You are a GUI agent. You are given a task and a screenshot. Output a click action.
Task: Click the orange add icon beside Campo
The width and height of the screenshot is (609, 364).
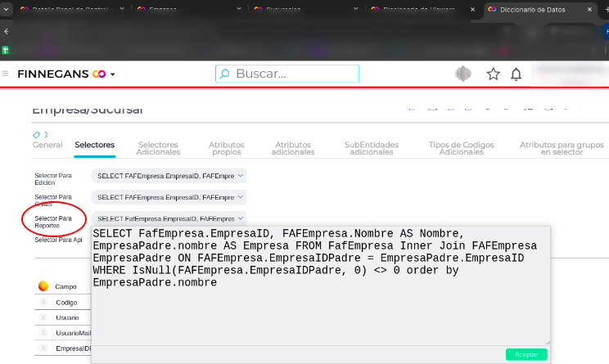point(43,286)
